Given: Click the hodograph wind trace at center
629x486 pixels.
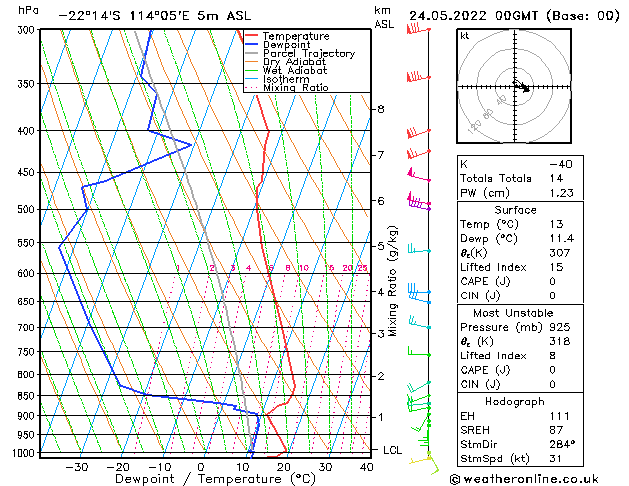Looking at the screenshot, I should 521,86.
